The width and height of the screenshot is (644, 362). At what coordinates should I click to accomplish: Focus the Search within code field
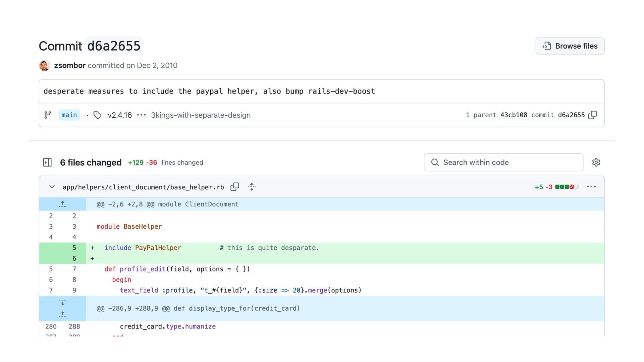tap(503, 163)
